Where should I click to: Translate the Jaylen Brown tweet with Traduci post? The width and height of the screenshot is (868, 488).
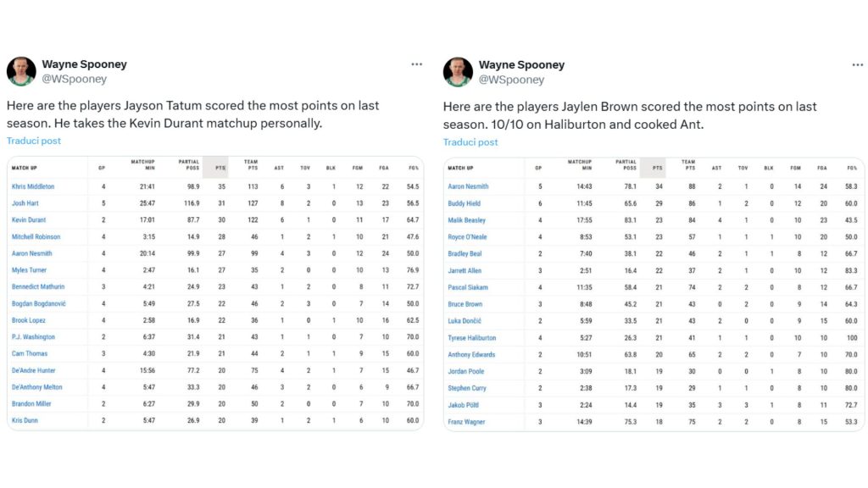click(470, 141)
